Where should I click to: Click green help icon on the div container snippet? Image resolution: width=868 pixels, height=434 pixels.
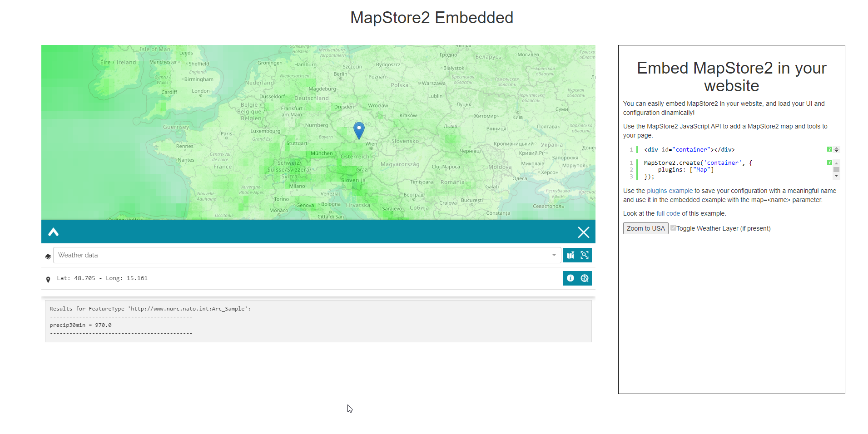(829, 149)
